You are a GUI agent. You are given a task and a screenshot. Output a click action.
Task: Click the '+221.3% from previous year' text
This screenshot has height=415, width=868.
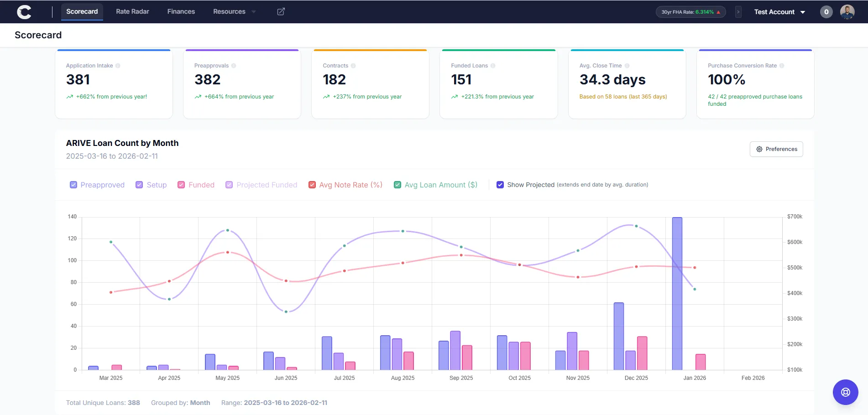click(x=497, y=97)
